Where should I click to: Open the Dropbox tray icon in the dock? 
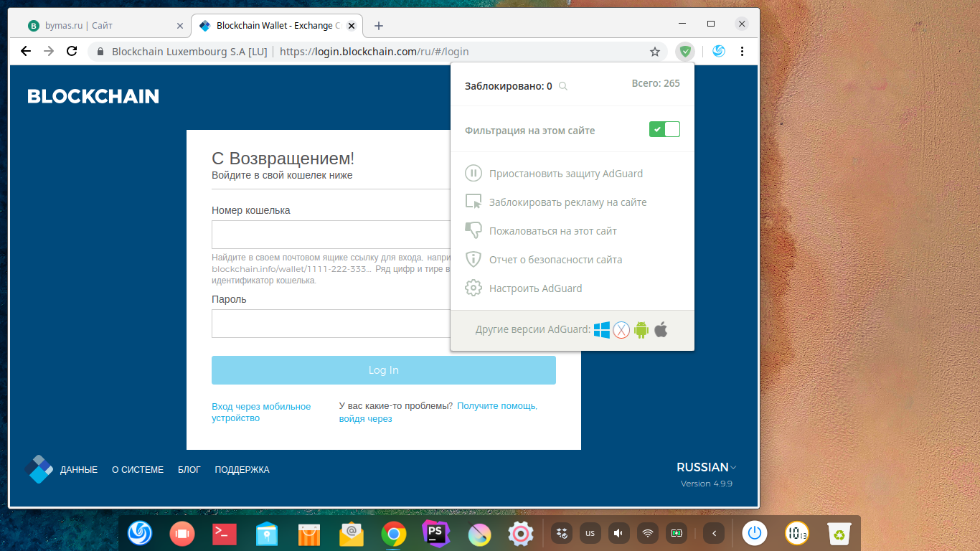(561, 533)
